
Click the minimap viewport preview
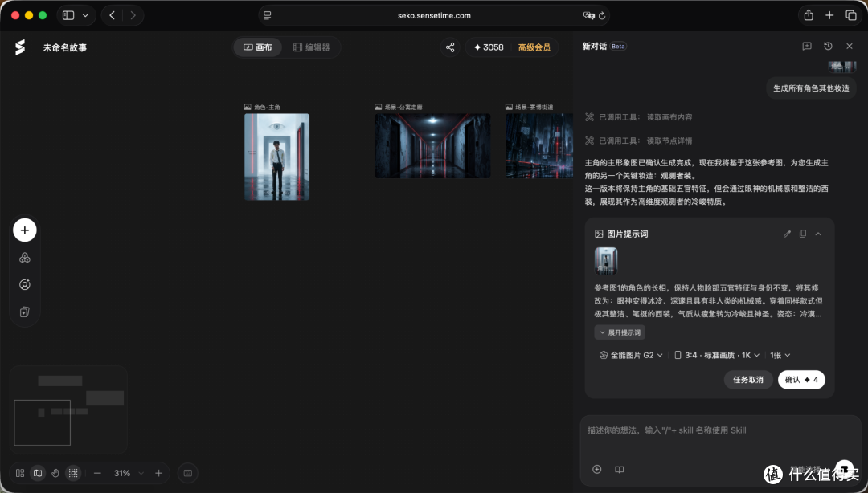(42, 422)
